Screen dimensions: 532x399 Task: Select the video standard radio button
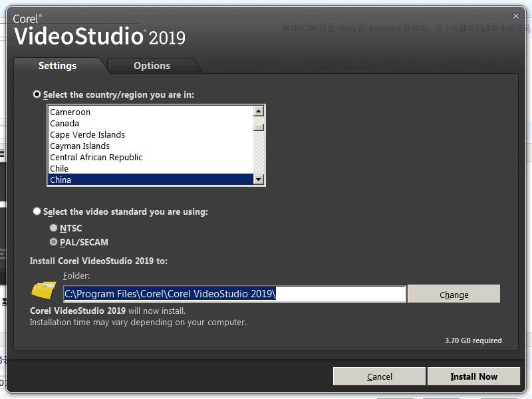pos(37,211)
